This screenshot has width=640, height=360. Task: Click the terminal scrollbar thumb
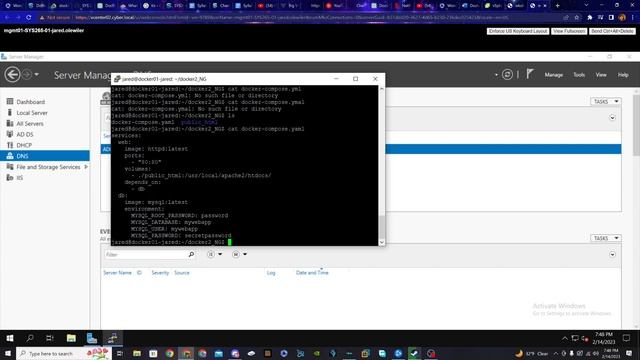382,226
